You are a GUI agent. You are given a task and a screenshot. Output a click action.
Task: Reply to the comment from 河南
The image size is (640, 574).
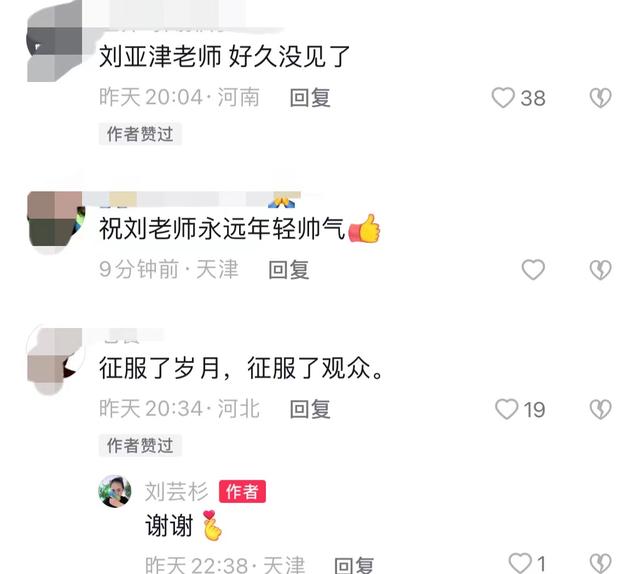pos(310,98)
